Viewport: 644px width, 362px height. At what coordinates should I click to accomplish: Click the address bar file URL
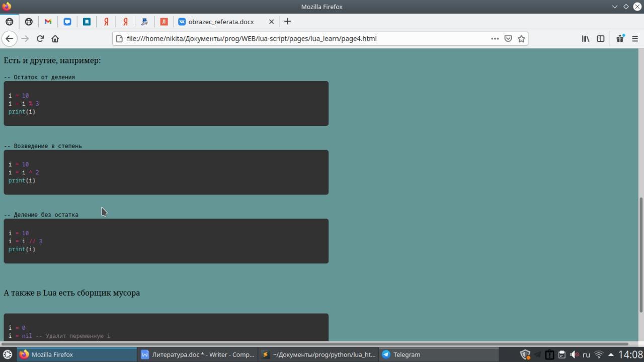(252, 38)
